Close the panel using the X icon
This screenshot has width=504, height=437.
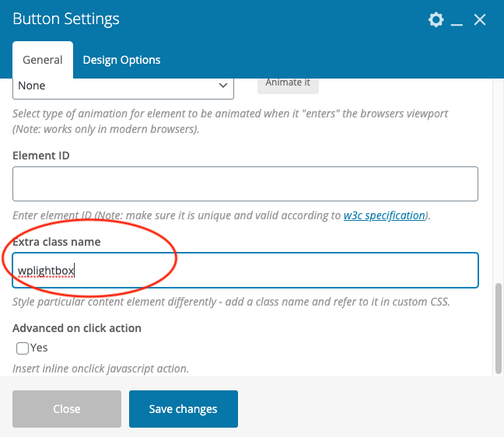click(480, 19)
